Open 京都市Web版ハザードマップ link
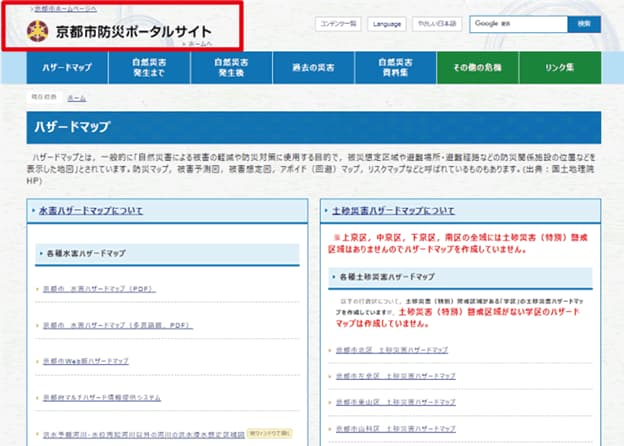The image size is (624, 446). point(86,361)
